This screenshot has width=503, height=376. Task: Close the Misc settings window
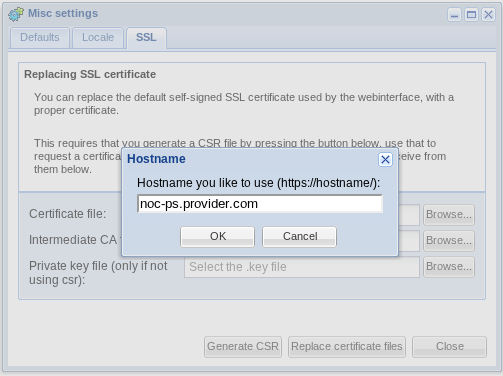coord(488,15)
